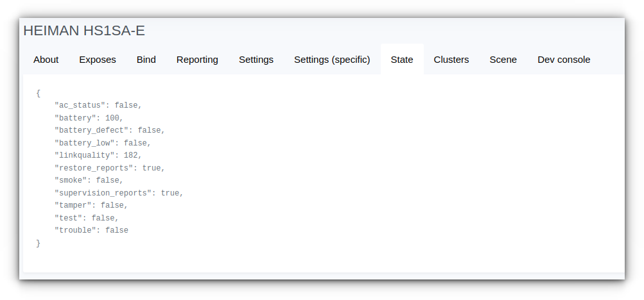Click the "battery": 100 line
The width and height of the screenshot is (644, 300).
pos(89,118)
